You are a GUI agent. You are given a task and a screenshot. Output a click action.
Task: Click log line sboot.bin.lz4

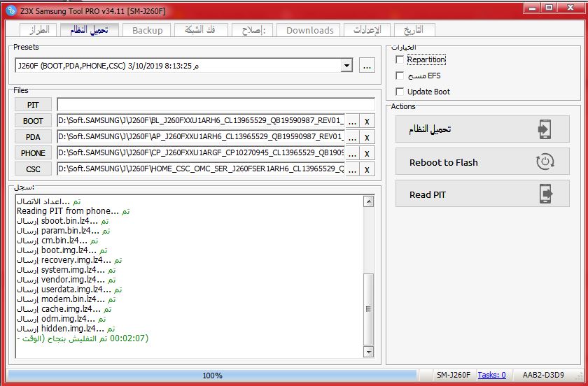(62, 221)
